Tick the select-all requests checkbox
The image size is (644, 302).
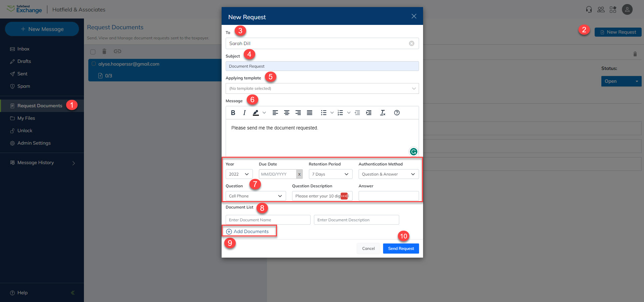click(93, 52)
